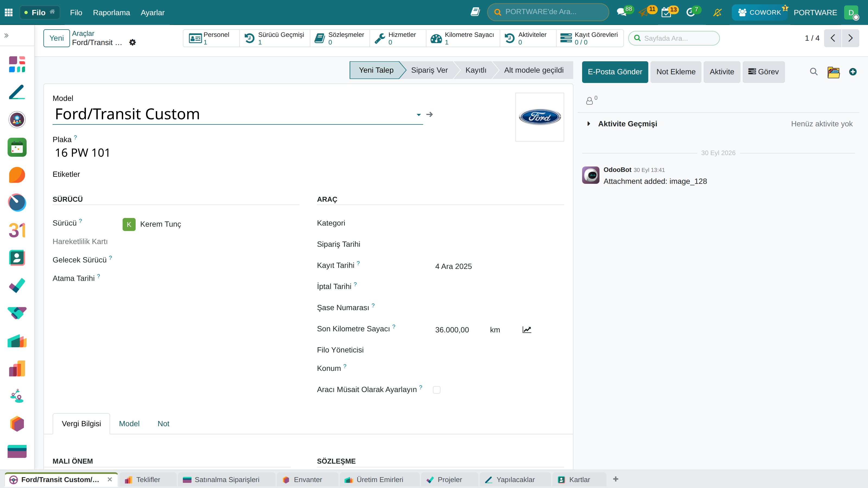Expand the collapsed left sidebar chevron
This screenshot has height=488, width=868.
tap(7, 35)
